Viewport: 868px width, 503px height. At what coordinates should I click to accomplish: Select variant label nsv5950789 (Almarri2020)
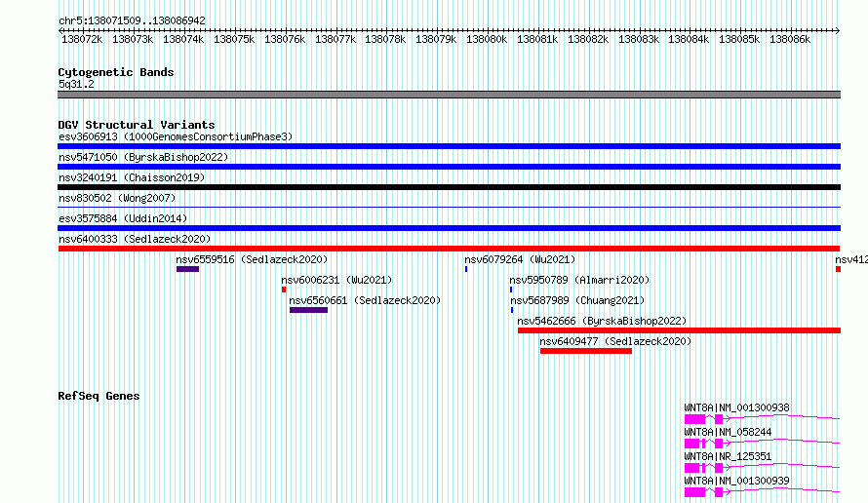pos(579,280)
